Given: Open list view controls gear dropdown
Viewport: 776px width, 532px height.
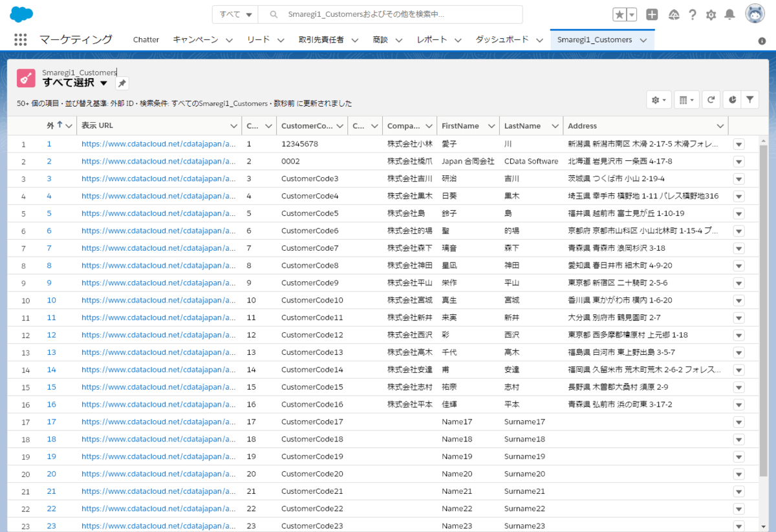Looking at the screenshot, I should (658, 100).
